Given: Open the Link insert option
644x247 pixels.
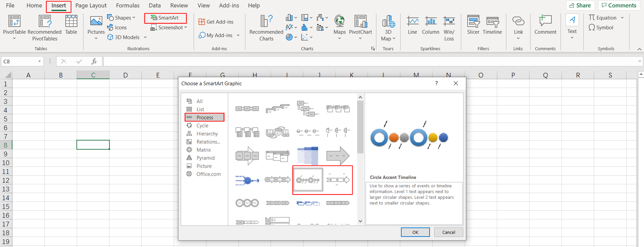Looking at the screenshot, I should [518, 28].
